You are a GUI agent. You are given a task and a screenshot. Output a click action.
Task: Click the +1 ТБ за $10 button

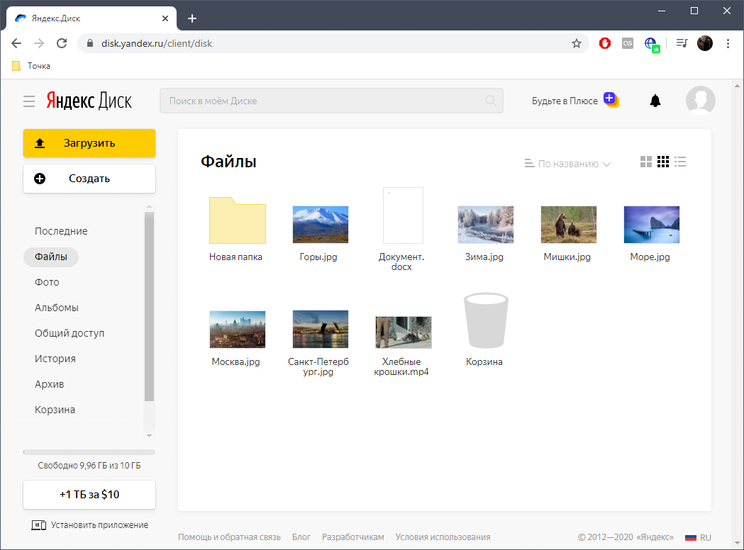[x=89, y=495]
